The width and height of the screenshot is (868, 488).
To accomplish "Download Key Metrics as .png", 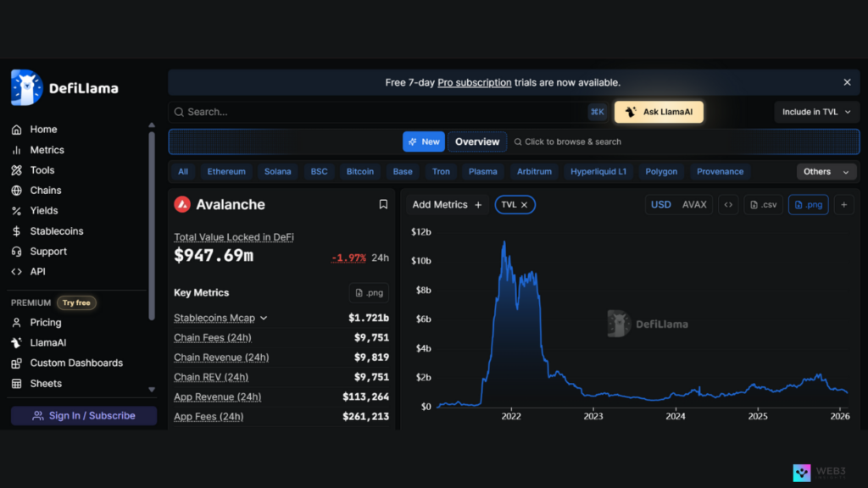I will 369,293.
